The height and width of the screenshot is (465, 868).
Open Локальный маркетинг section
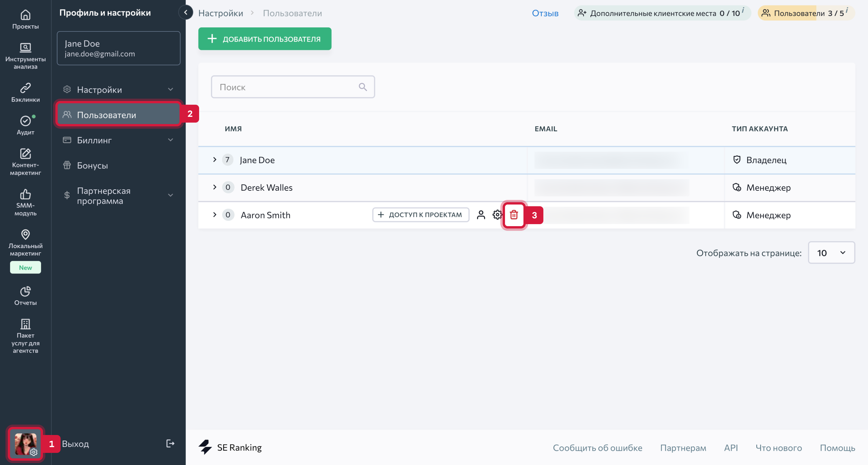25,243
